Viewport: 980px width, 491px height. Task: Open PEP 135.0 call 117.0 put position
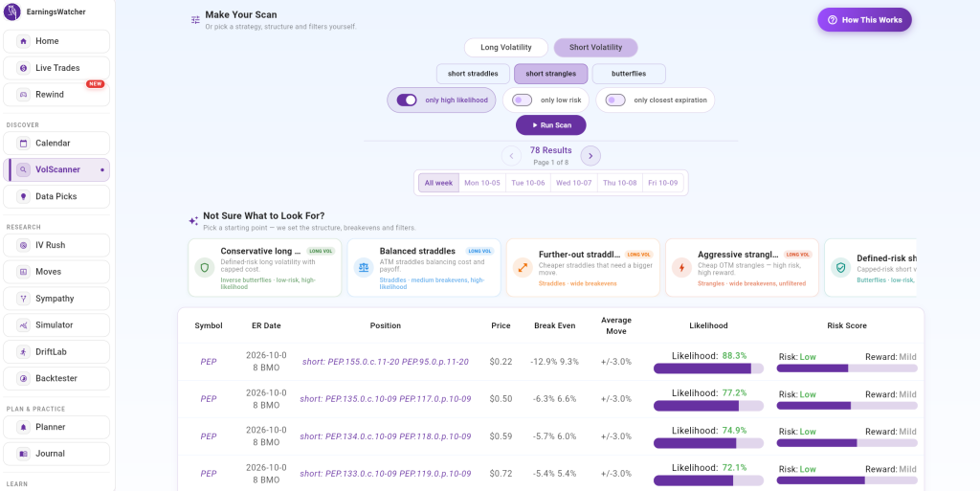point(386,399)
